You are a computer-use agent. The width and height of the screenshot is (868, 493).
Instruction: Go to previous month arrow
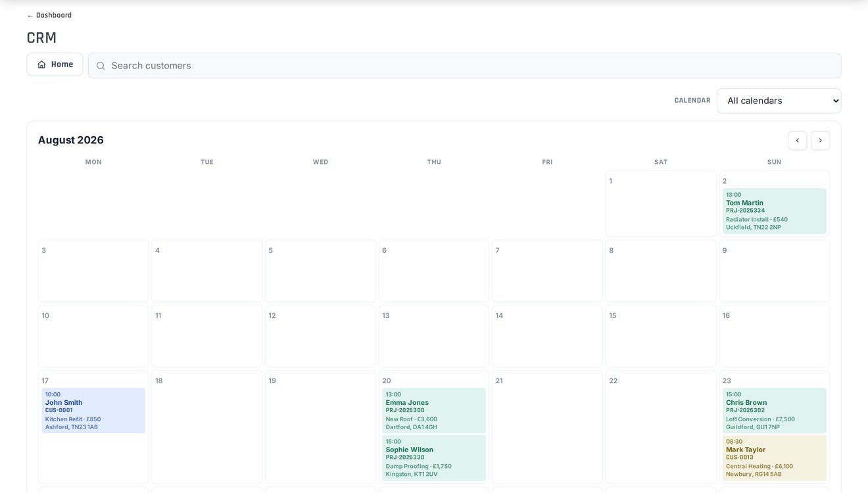point(798,140)
